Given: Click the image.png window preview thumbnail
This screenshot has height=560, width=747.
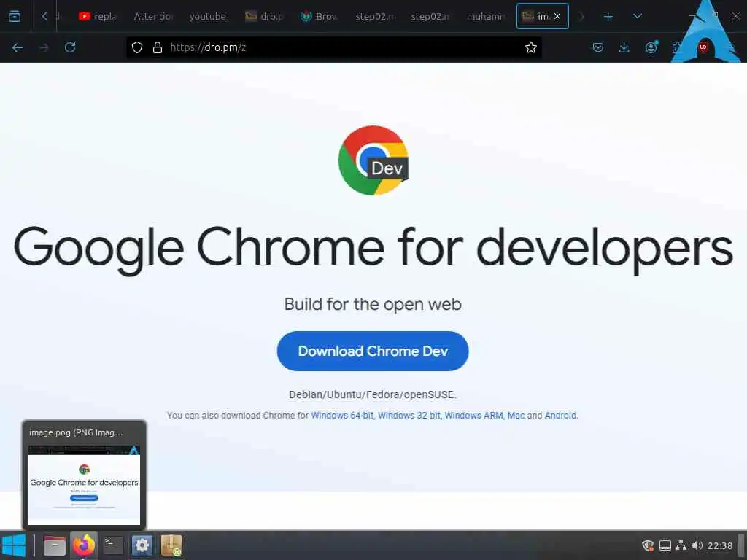Looking at the screenshot, I should [x=85, y=485].
